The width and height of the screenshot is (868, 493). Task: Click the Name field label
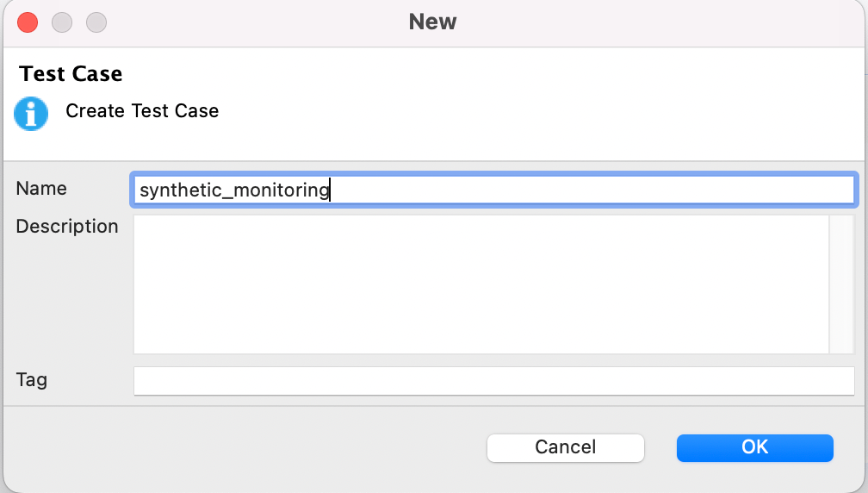[41, 189]
